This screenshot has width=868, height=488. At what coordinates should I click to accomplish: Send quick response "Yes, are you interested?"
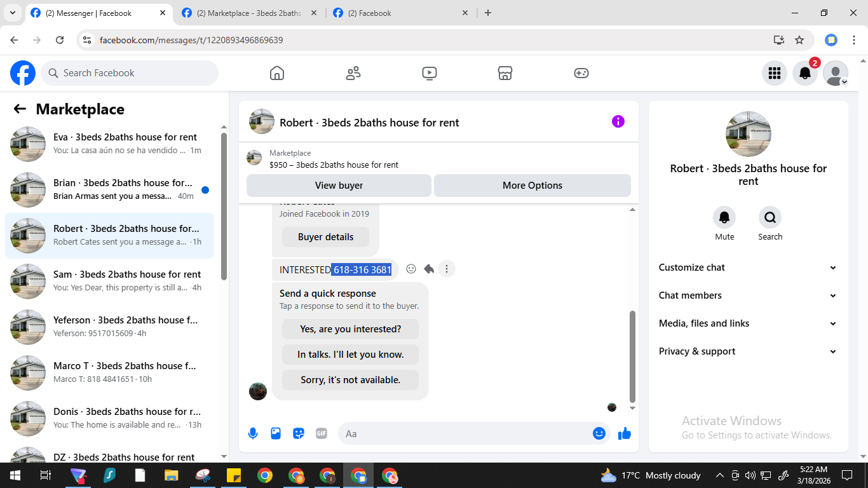[x=350, y=329]
